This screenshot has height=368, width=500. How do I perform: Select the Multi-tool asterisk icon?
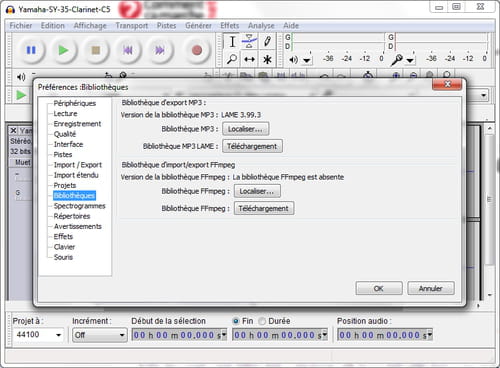click(x=267, y=59)
